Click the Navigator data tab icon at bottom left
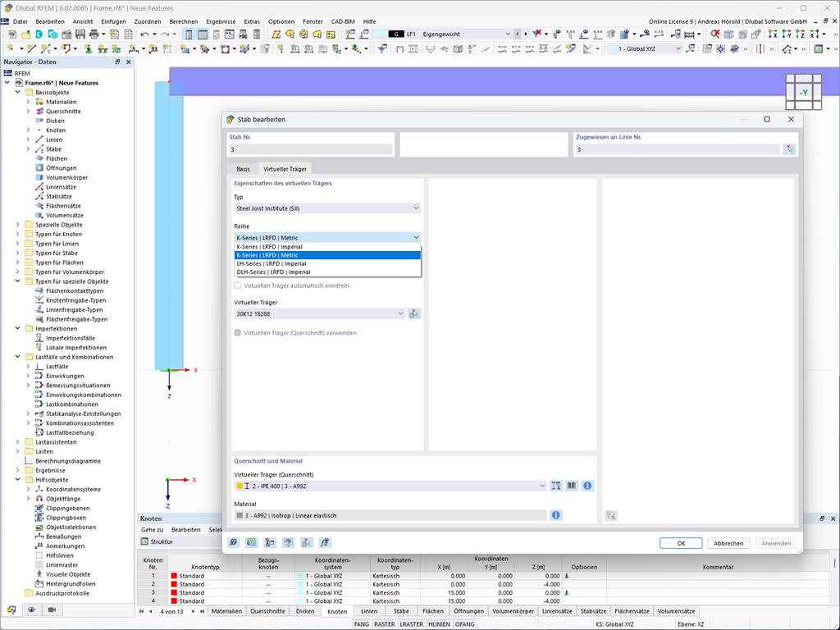This screenshot has height=630, width=840. click(11, 609)
